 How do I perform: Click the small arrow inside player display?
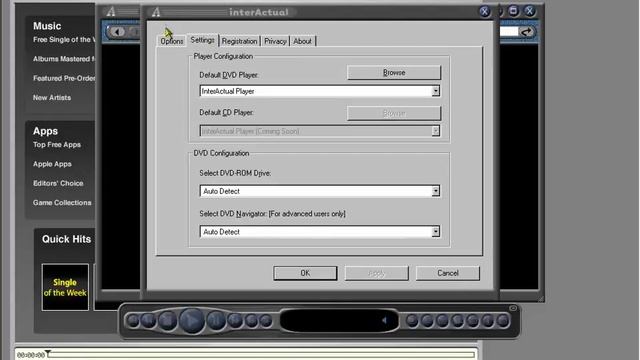(384, 321)
